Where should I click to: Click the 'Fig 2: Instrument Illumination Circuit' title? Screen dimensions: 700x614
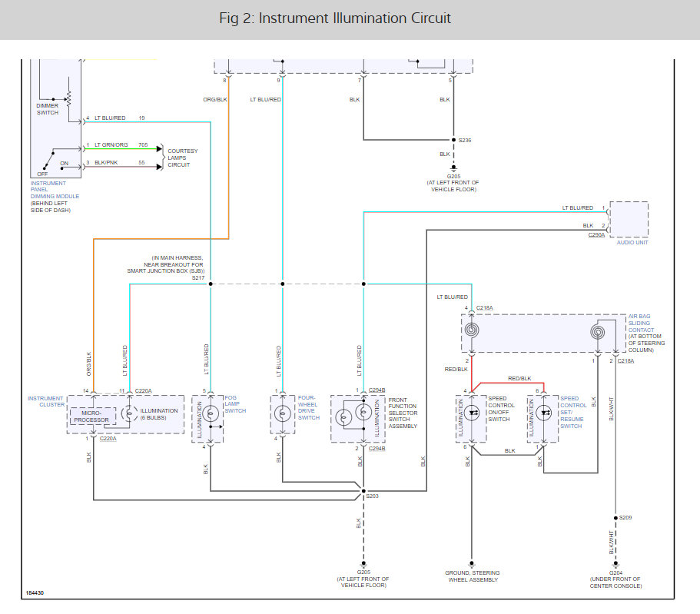(x=335, y=18)
